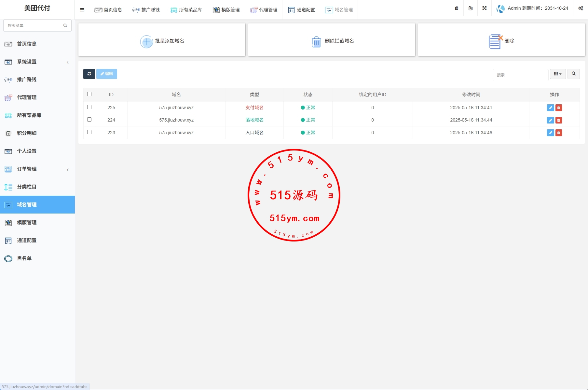Expand the 系统设置 sidebar submenu
Screen dimensions: 588x390
(37, 62)
